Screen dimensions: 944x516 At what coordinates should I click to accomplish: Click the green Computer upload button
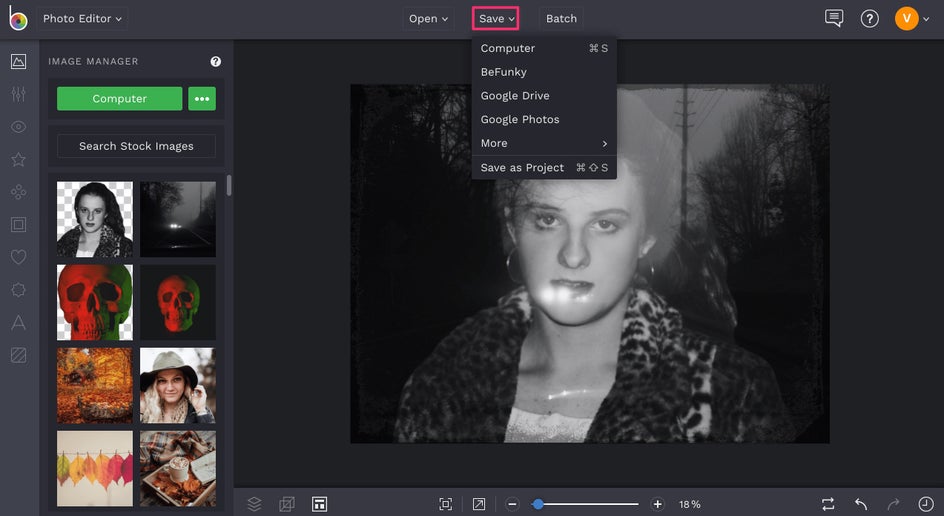[x=119, y=99]
